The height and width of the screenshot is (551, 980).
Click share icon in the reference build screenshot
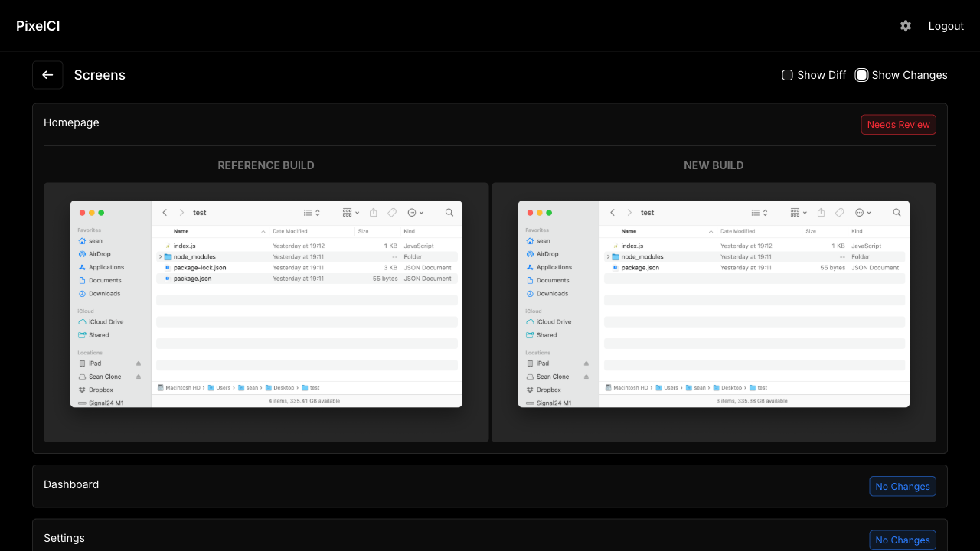pos(374,213)
